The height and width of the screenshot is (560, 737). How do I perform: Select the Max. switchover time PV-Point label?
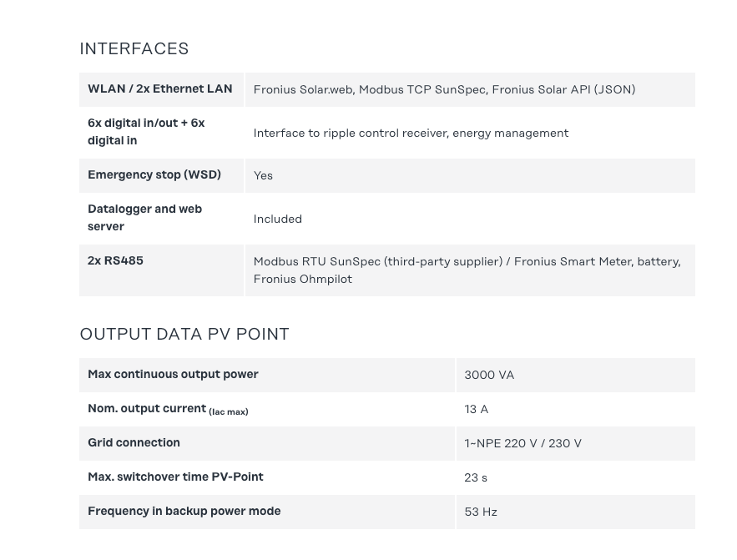(175, 477)
